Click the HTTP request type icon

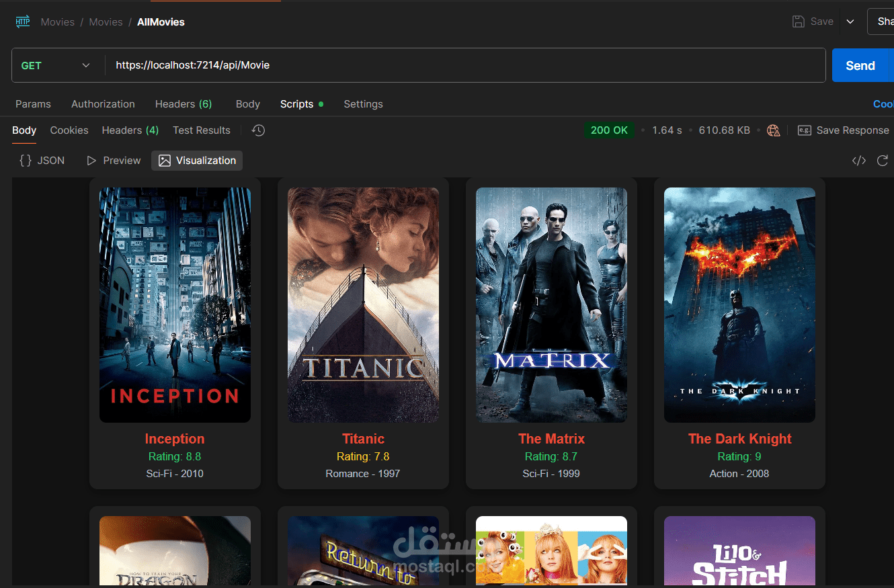[23, 22]
